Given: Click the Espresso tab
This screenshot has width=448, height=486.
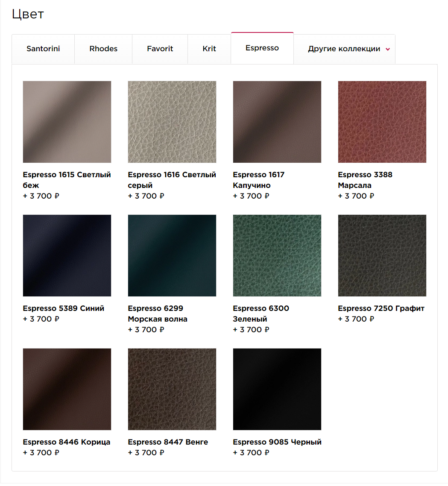Looking at the screenshot, I should point(262,48).
